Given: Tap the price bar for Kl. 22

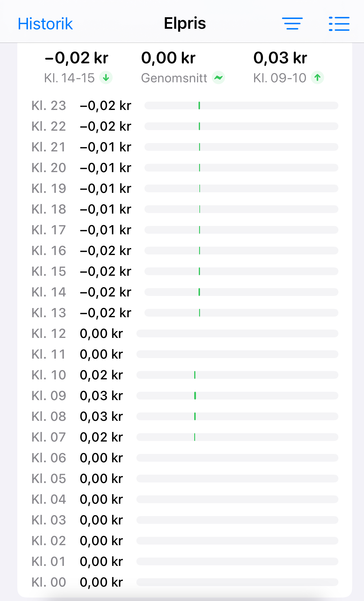Looking at the screenshot, I should [241, 126].
